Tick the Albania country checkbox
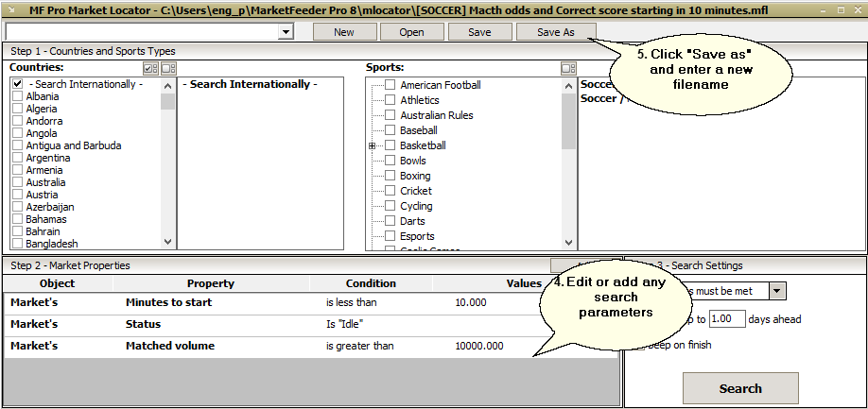Image resolution: width=868 pixels, height=409 pixels. tap(17, 96)
